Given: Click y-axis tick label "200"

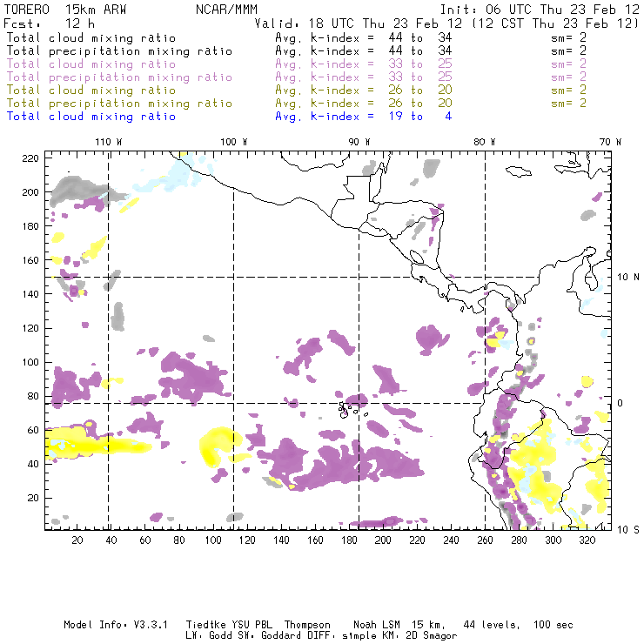Looking at the screenshot, I should click(30, 192).
